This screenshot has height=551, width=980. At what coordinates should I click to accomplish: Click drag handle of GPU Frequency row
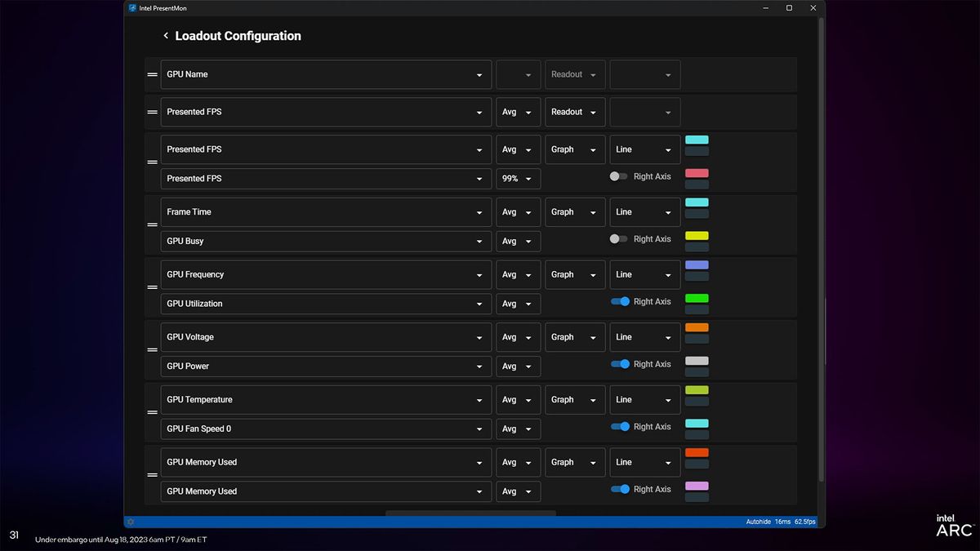(x=152, y=287)
